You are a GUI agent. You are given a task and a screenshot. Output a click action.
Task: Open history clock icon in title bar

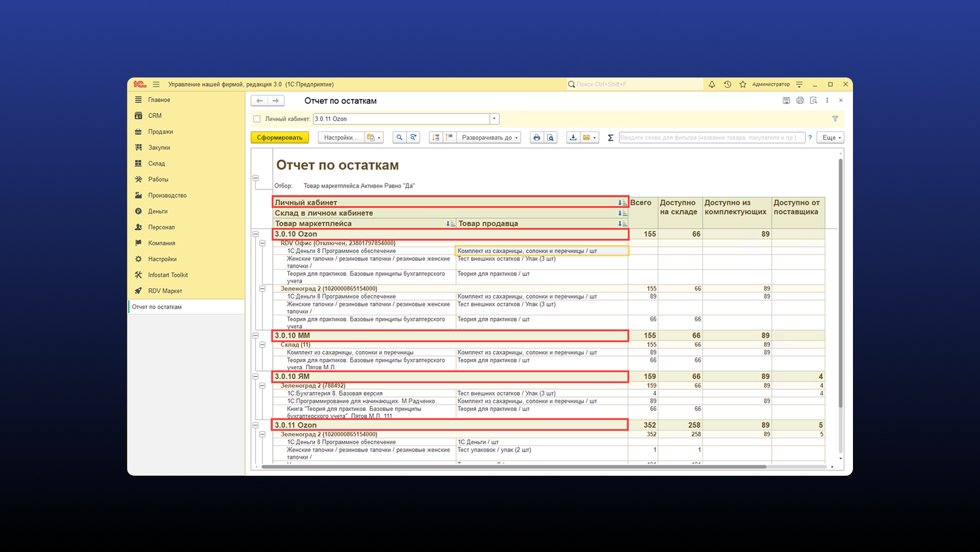(x=727, y=85)
